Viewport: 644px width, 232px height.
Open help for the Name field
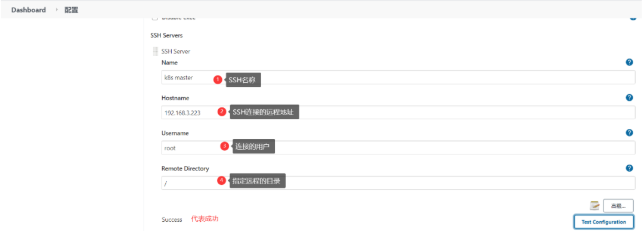click(629, 63)
